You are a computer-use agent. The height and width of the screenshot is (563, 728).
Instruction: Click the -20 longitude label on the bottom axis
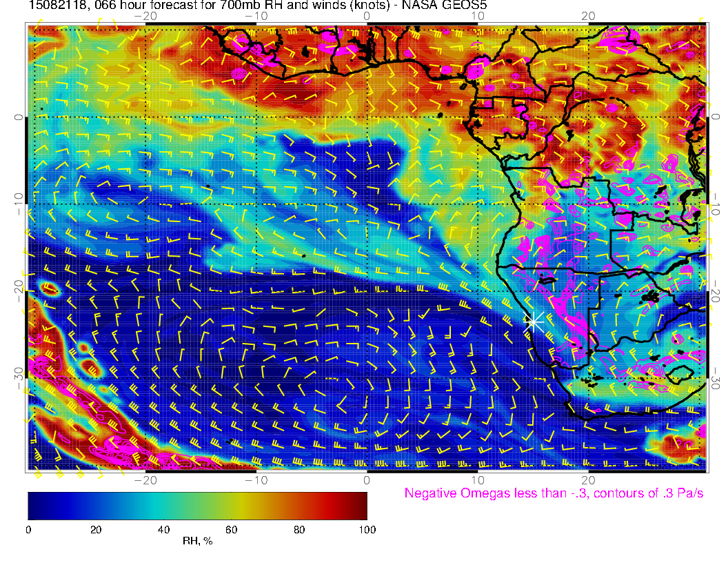tap(145, 480)
